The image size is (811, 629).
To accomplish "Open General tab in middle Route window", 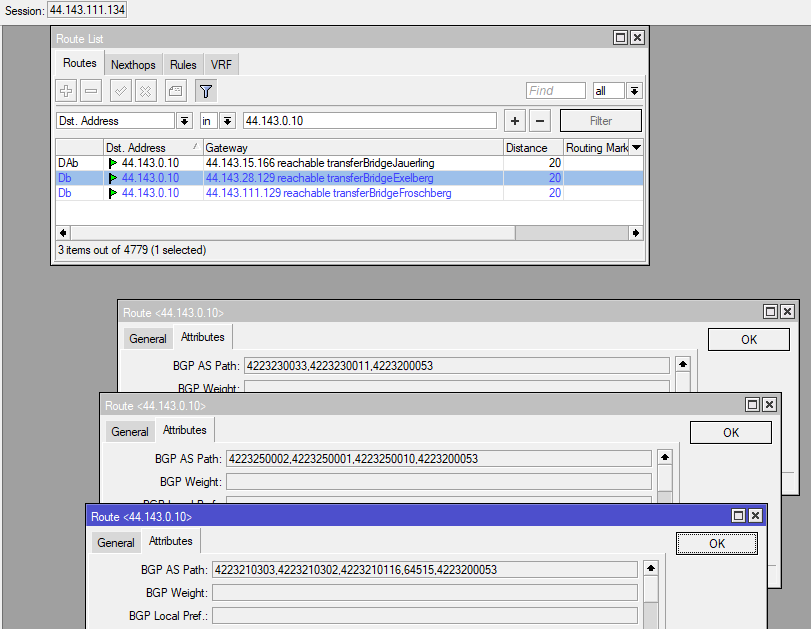I will 130,432.
